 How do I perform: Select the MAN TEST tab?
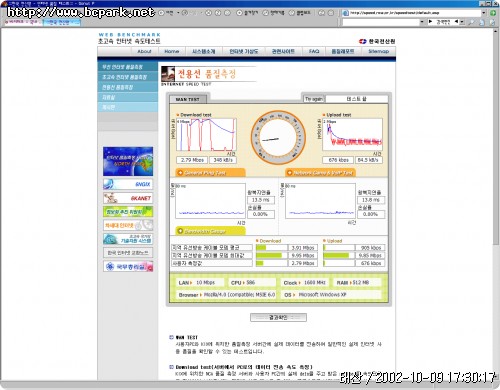(188, 99)
